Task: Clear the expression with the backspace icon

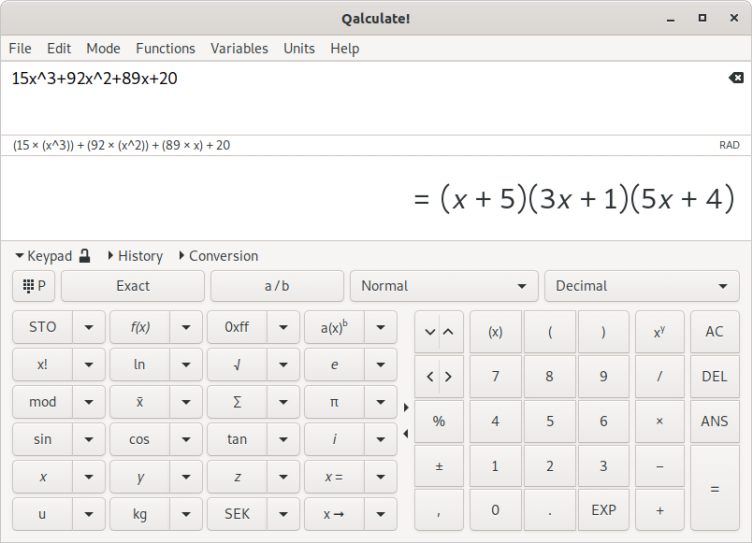Action: (736, 78)
